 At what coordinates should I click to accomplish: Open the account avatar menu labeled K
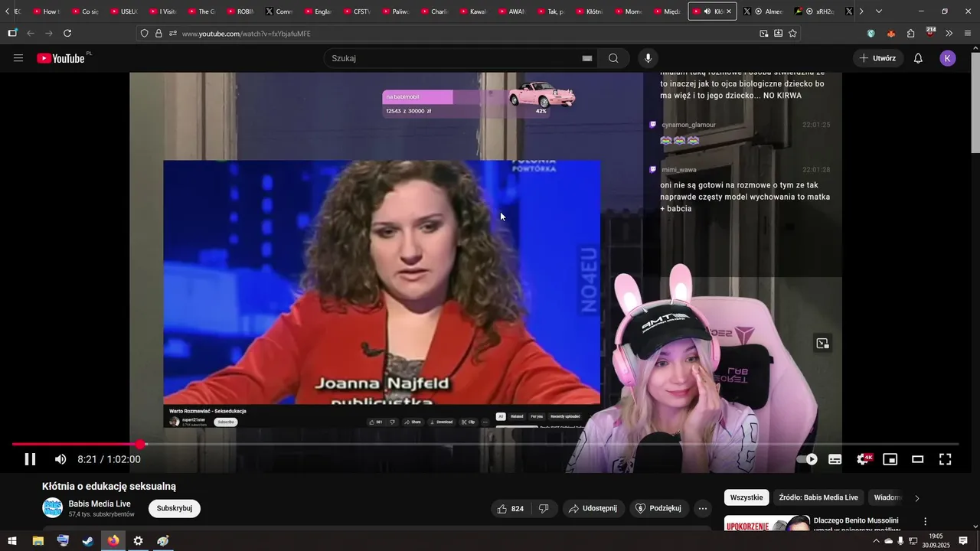click(x=948, y=58)
